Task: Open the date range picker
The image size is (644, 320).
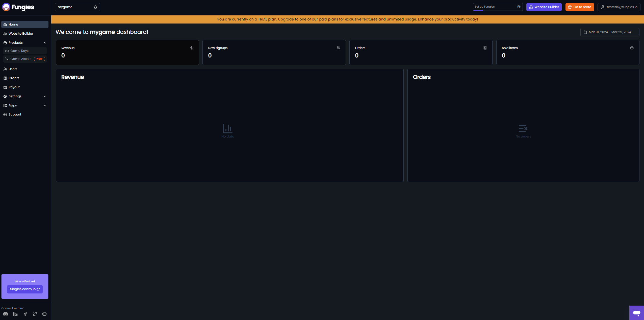Action: (x=610, y=32)
